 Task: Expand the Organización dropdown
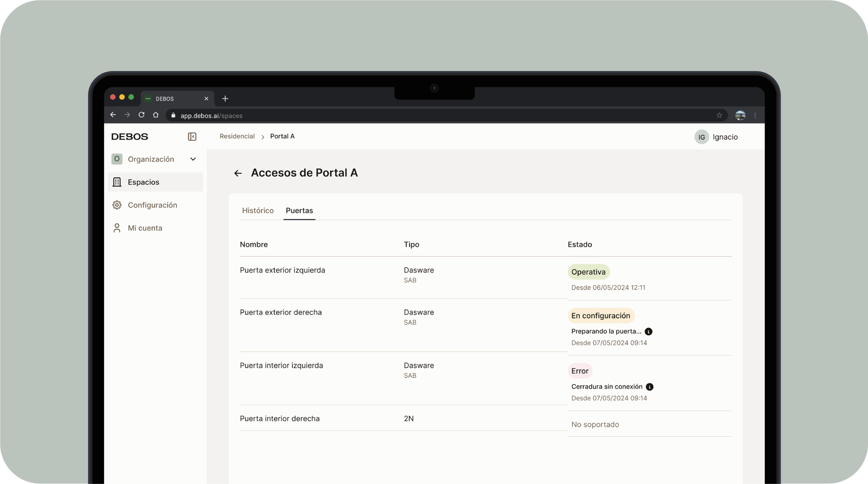[193, 159]
